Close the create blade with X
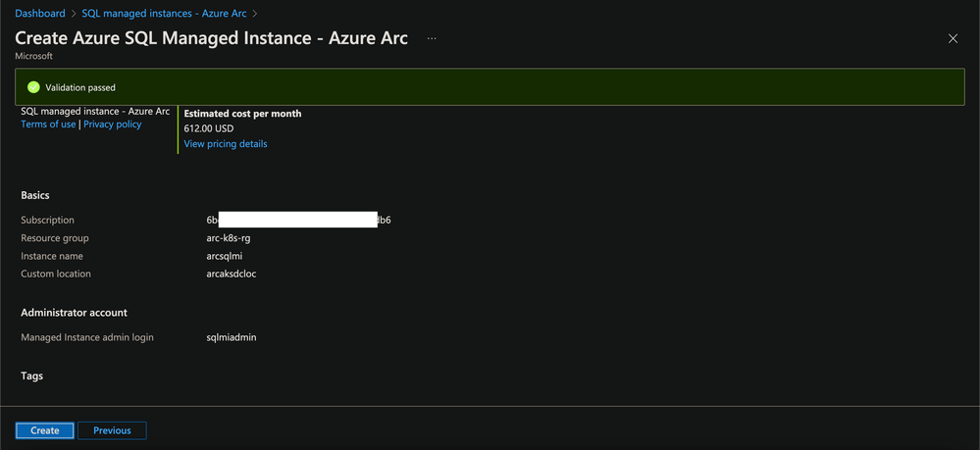980x450 pixels. 954,39
